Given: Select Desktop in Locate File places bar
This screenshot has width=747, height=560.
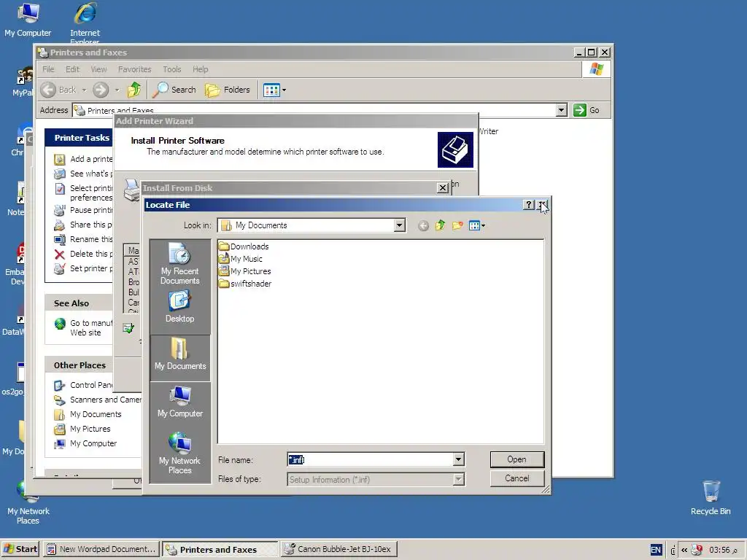Looking at the screenshot, I should (x=179, y=307).
